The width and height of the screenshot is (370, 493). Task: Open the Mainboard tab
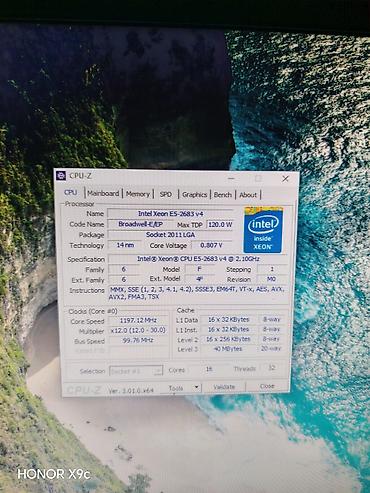[103, 193]
